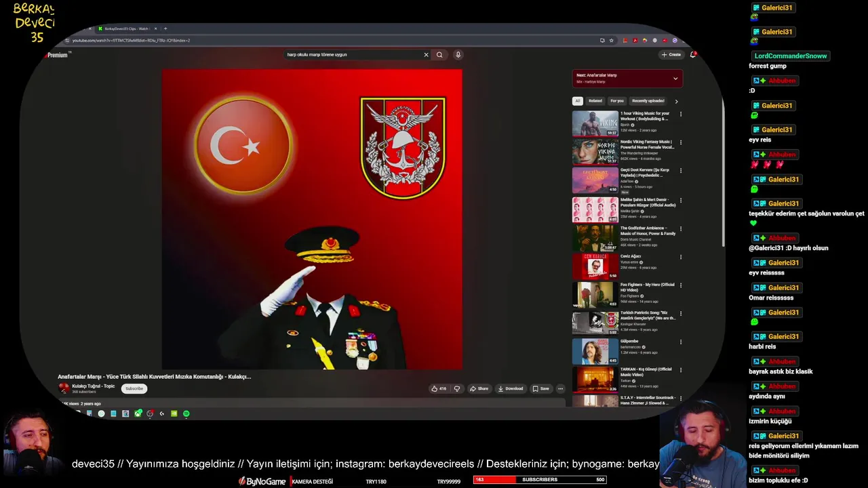Open options for 1 hour Viking Music video
Image resolution: width=868 pixels, height=488 pixels.
(681, 114)
